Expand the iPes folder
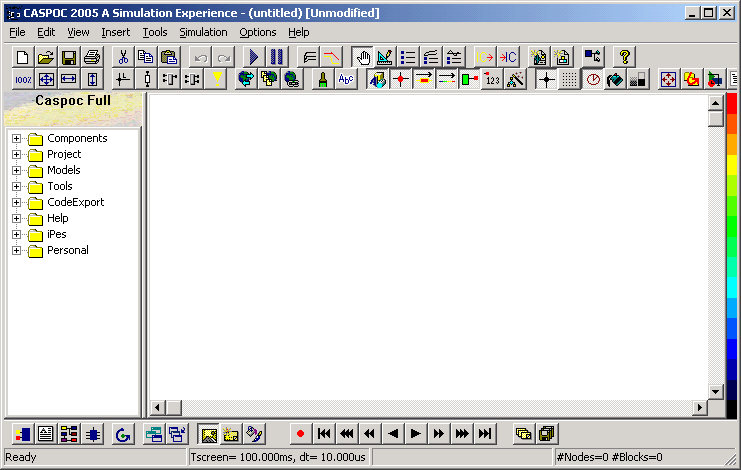The width and height of the screenshot is (741, 470). 17,235
